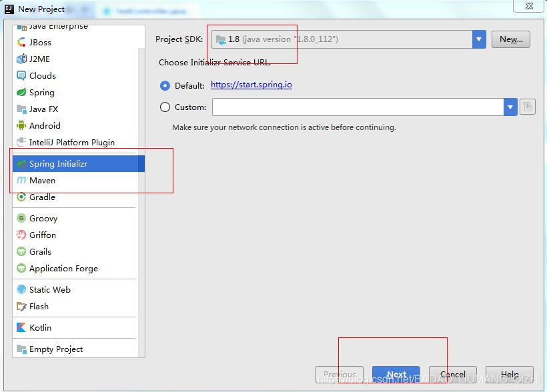Image resolution: width=547 pixels, height=392 pixels.
Task: Click the Clouds speech-bubble icon
Action: tap(21, 76)
